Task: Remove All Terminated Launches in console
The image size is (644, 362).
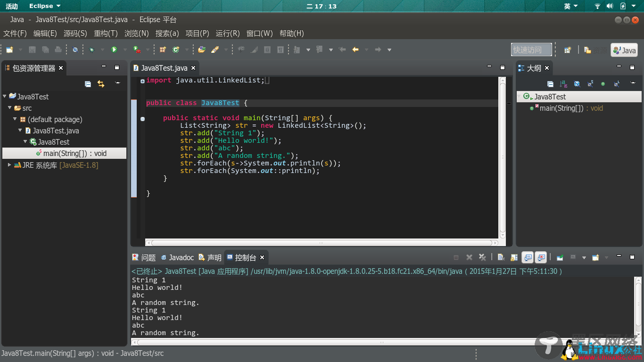Action: pos(482,257)
